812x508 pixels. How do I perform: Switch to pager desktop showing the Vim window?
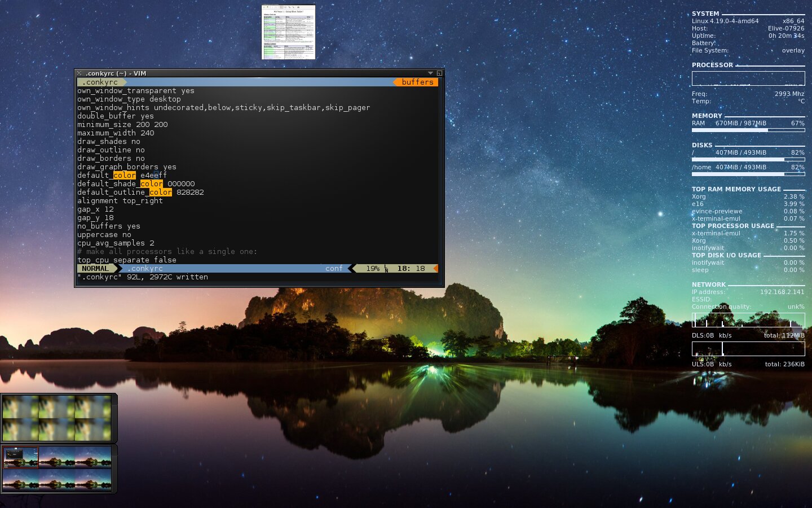21,458
